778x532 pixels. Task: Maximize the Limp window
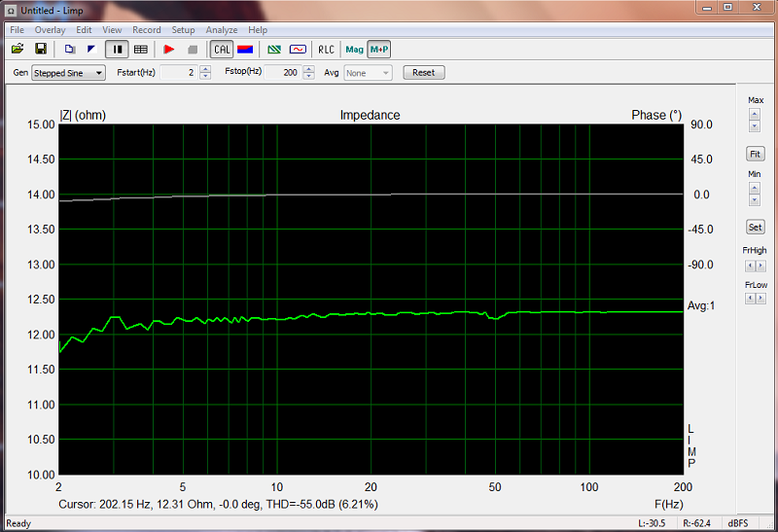(727, 8)
